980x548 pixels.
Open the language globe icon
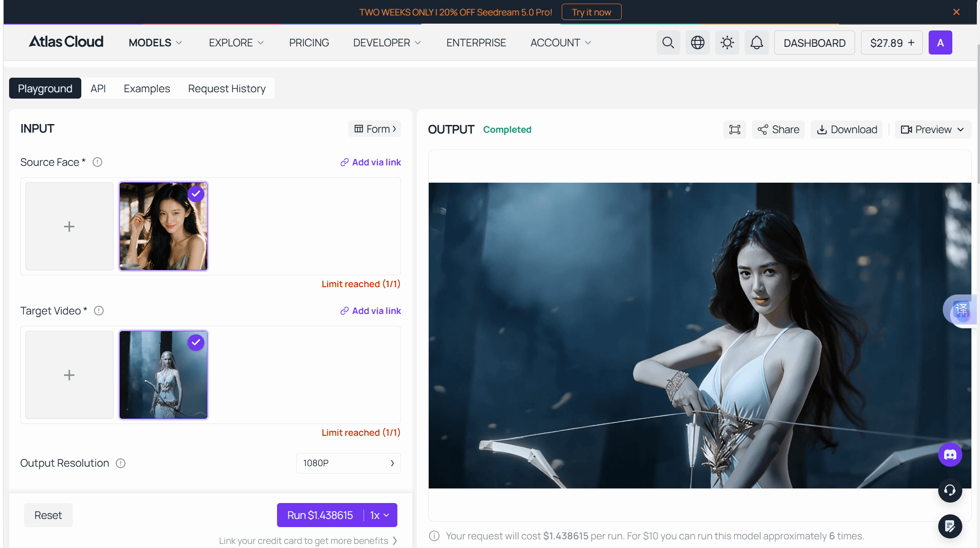click(698, 43)
